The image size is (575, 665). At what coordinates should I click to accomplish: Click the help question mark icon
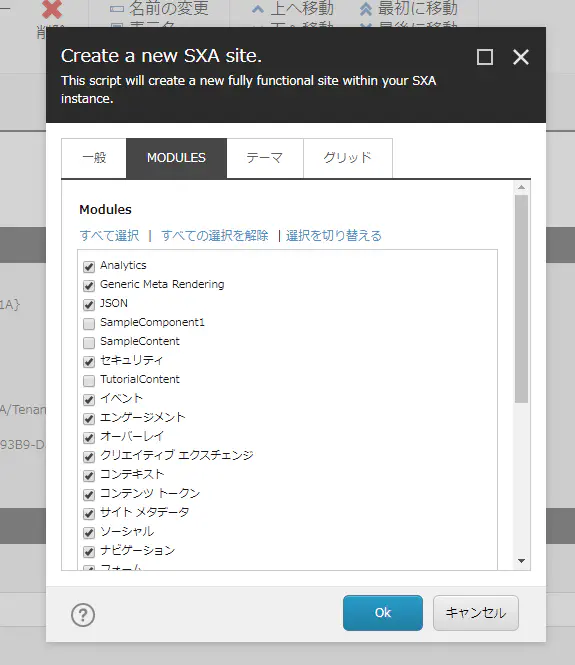(83, 615)
